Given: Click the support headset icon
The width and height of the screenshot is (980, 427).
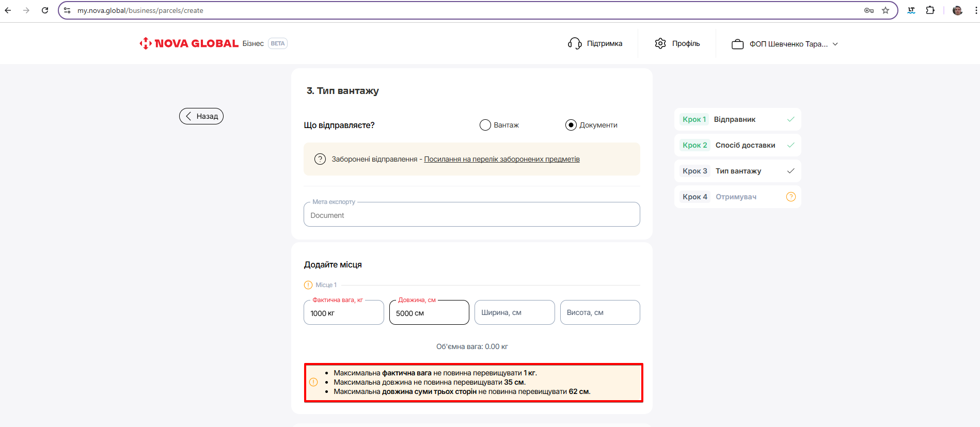Looking at the screenshot, I should (575, 43).
